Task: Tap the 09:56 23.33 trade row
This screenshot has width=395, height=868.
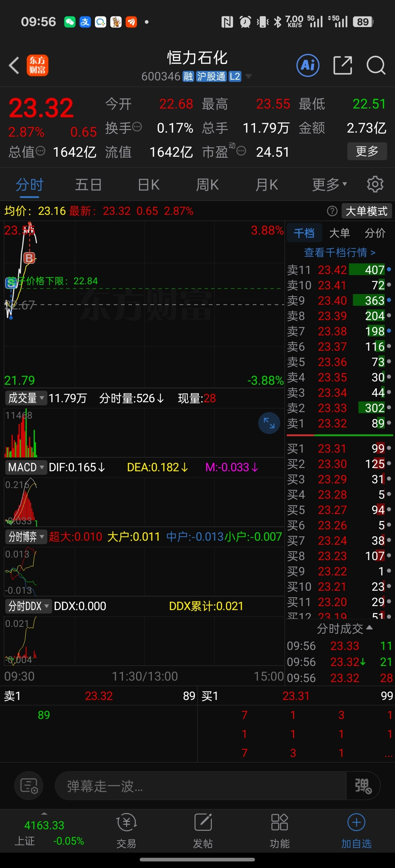Action: point(340,646)
